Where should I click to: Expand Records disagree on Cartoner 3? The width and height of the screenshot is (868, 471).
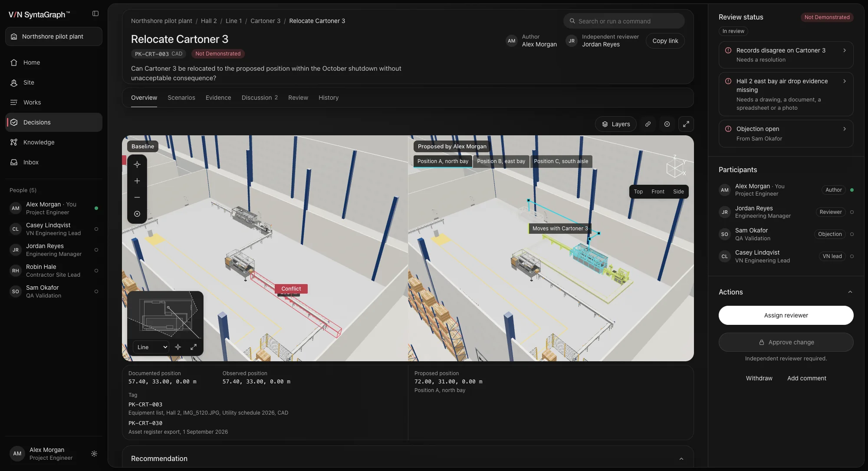[786, 55]
